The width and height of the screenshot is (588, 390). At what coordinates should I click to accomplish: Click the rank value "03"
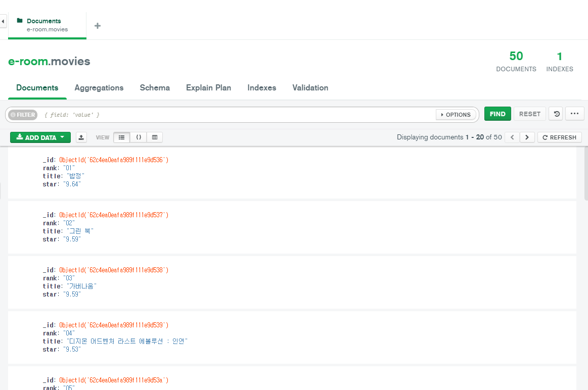coord(69,278)
